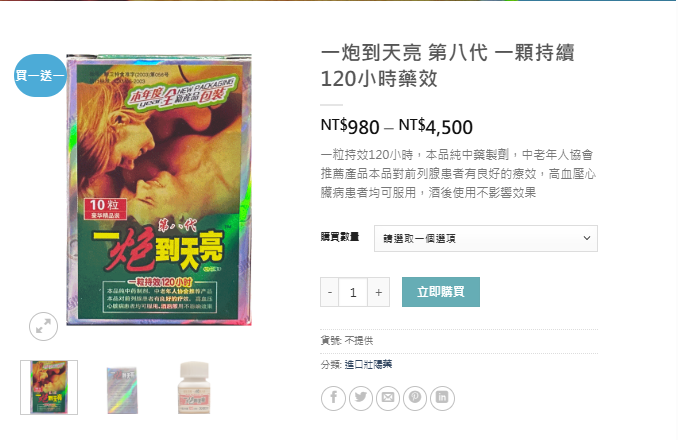Select second holographic box back thumbnail
Viewport: 678px width, 440px height.
point(122,390)
